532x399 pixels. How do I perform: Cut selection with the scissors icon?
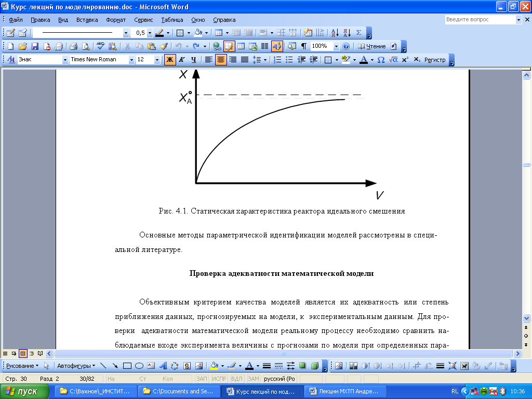(127, 46)
